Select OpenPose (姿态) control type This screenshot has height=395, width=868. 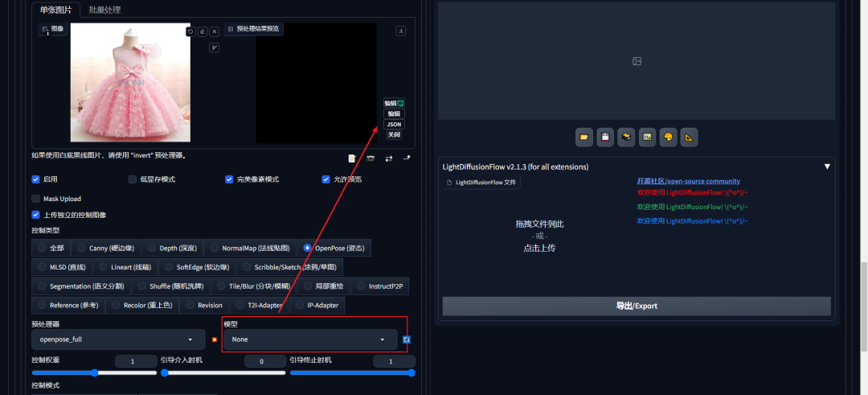[x=334, y=249]
